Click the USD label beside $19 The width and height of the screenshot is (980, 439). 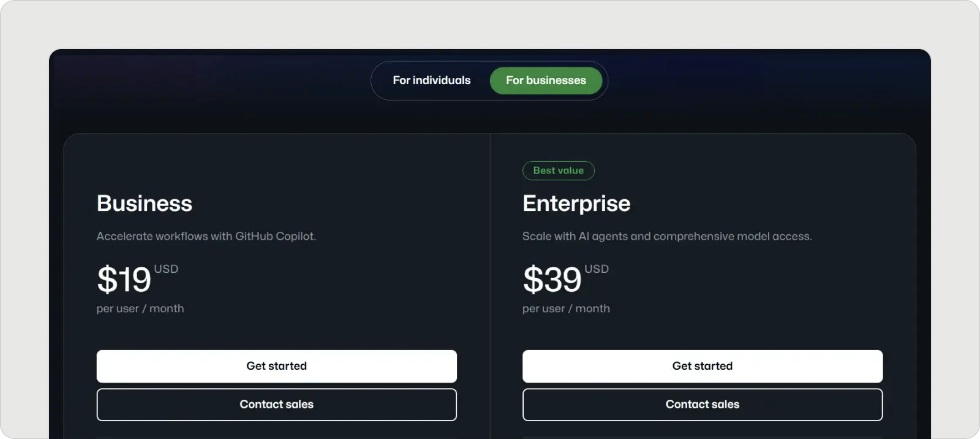point(166,269)
